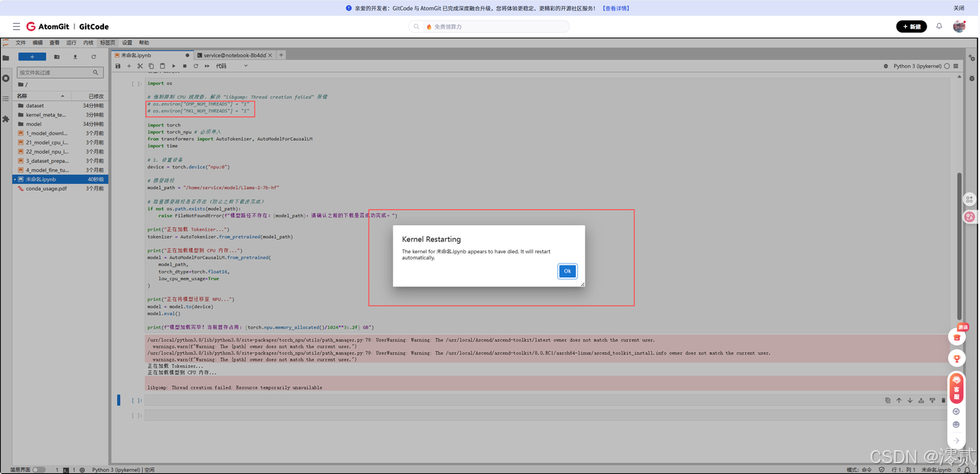Open the AtomGit hamburger menu
The height and width of the screenshot is (474, 980).
16,27
